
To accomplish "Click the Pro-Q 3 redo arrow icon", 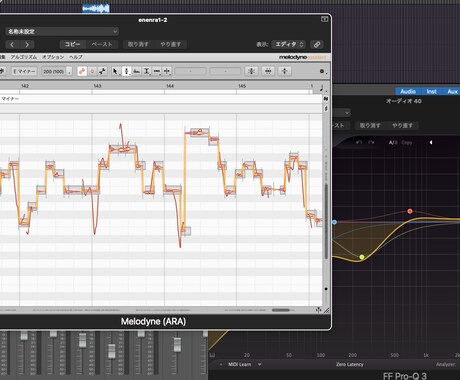I will click(x=371, y=142).
